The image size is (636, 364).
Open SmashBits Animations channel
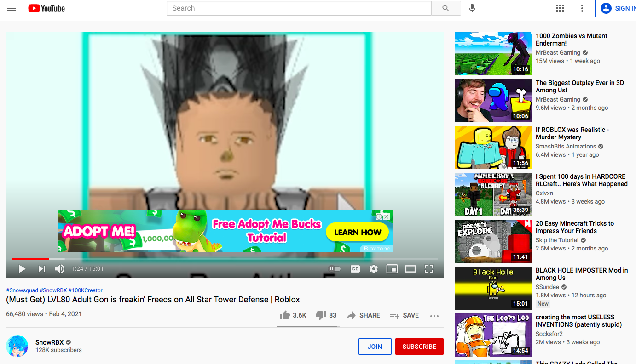pyautogui.click(x=566, y=147)
